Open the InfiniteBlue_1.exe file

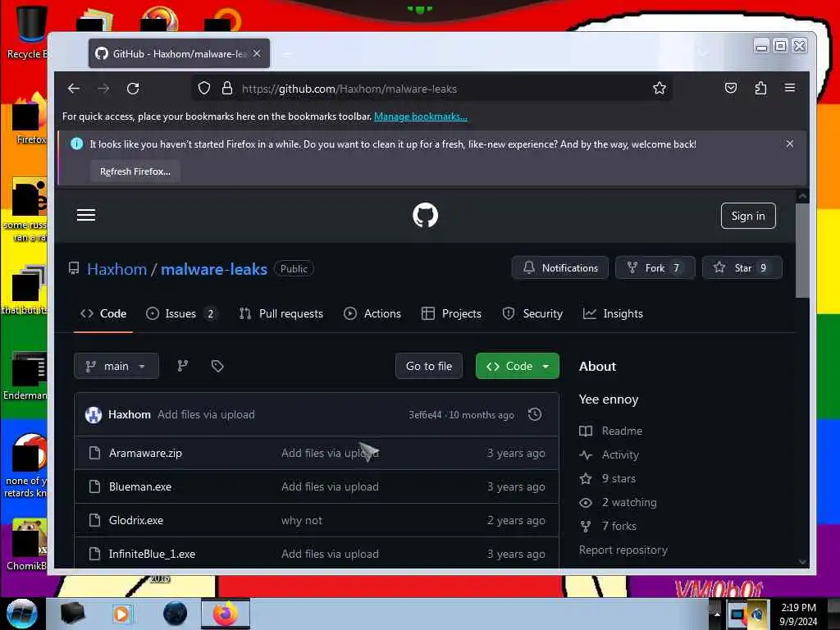pyautogui.click(x=152, y=554)
